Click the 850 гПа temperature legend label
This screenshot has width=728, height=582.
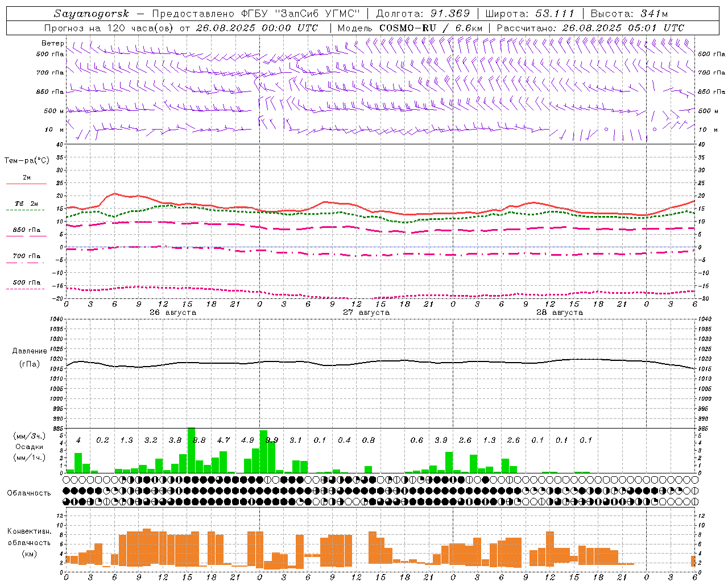point(27,230)
